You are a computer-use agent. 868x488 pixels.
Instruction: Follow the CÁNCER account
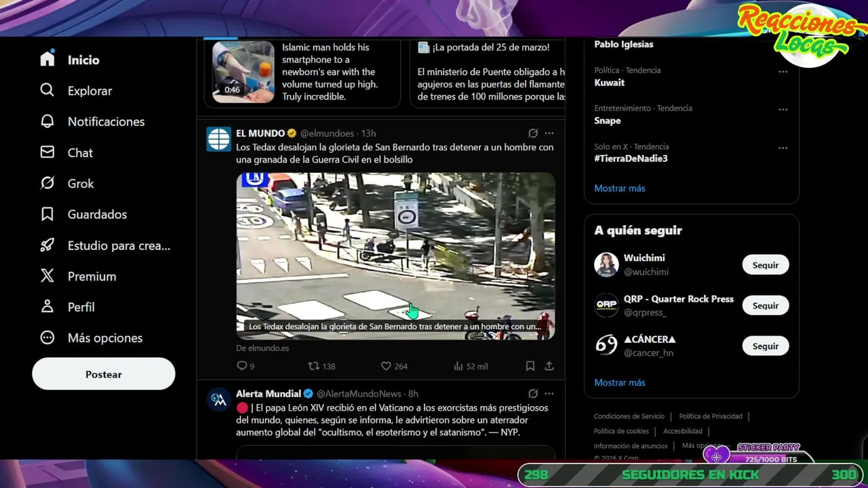(x=766, y=346)
